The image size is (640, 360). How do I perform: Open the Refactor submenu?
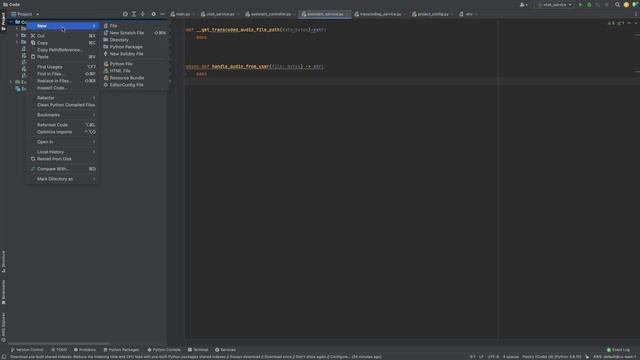63,98
